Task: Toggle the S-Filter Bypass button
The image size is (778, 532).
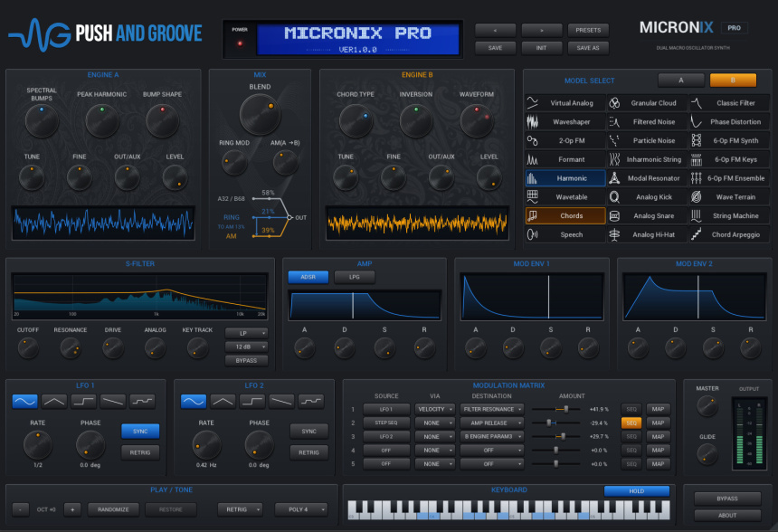Action: pyautogui.click(x=246, y=361)
